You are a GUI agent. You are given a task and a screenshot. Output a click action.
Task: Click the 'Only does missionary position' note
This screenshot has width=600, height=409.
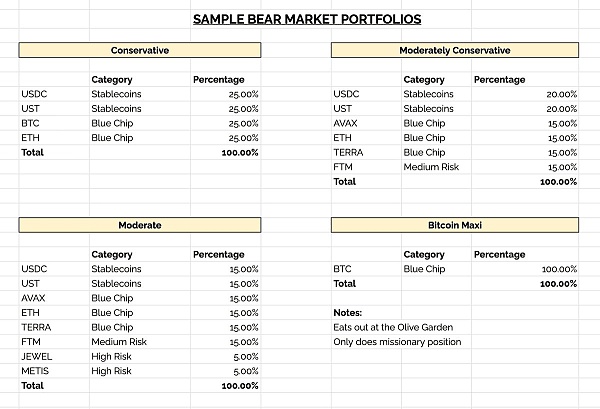pos(397,342)
